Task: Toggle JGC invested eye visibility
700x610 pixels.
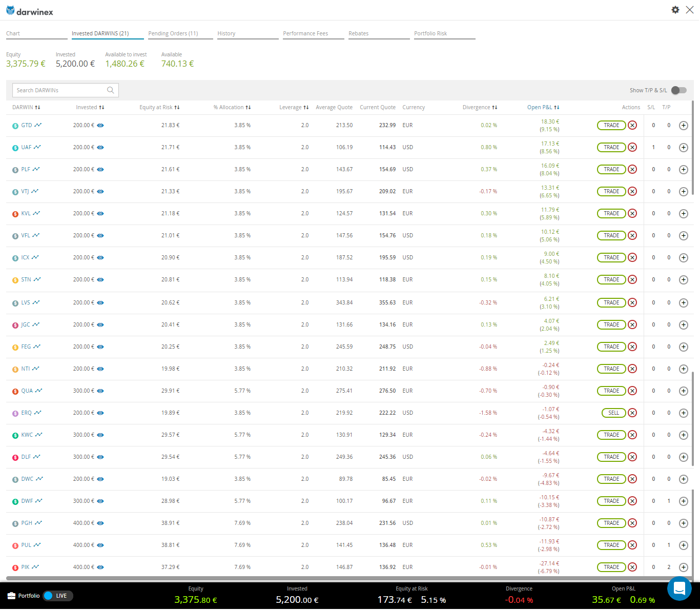Action: [x=100, y=324]
